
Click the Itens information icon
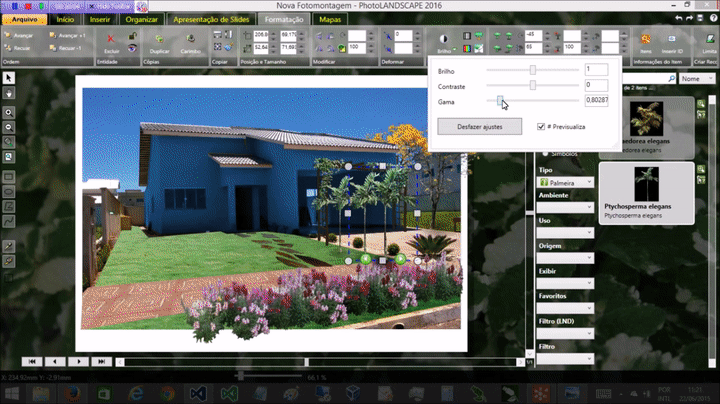coord(645,39)
